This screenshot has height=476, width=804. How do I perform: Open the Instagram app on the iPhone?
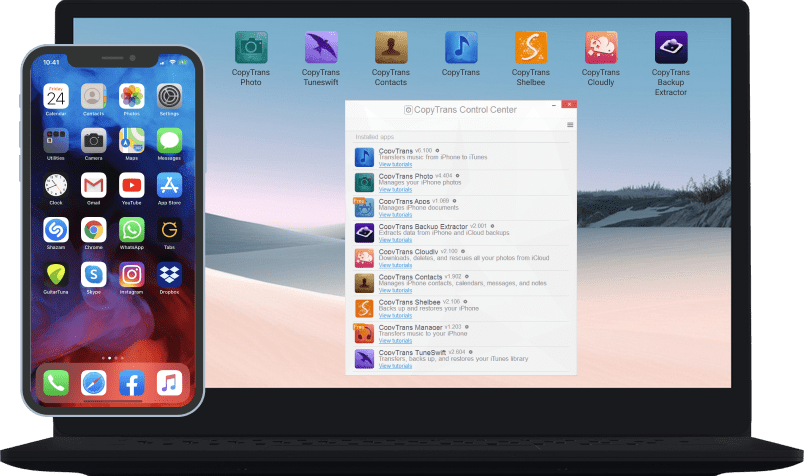point(131,274)
